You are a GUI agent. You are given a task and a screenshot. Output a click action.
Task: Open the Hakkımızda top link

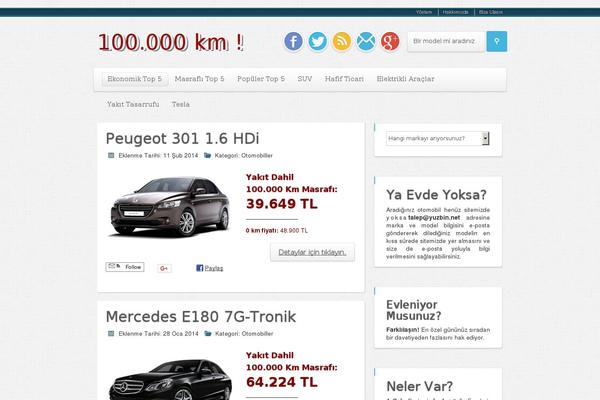[455, 12]
